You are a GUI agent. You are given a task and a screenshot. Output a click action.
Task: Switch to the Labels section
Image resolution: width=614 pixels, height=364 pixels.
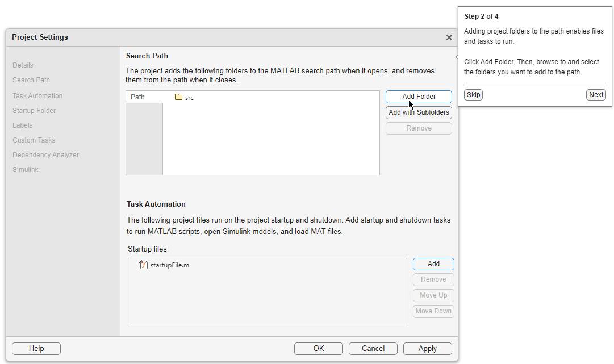point(23,125)
